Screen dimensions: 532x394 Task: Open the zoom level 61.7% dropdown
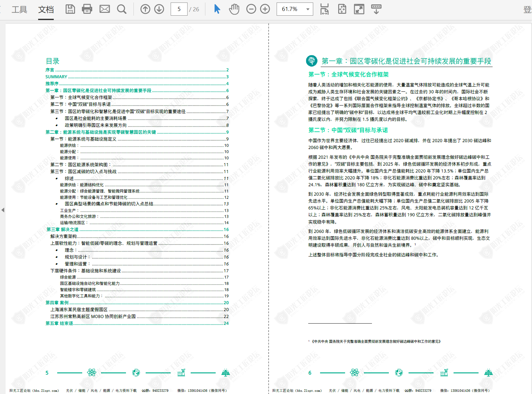tap(308, 9)
